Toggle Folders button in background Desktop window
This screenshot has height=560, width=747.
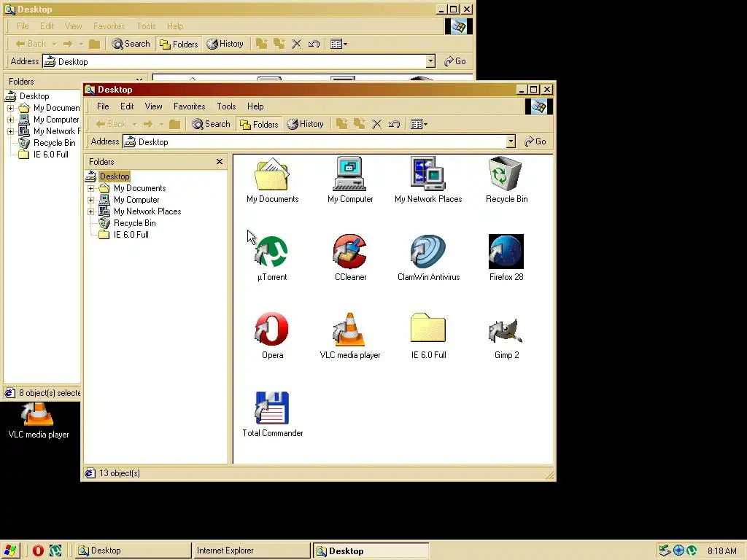(x=179, y=44)
